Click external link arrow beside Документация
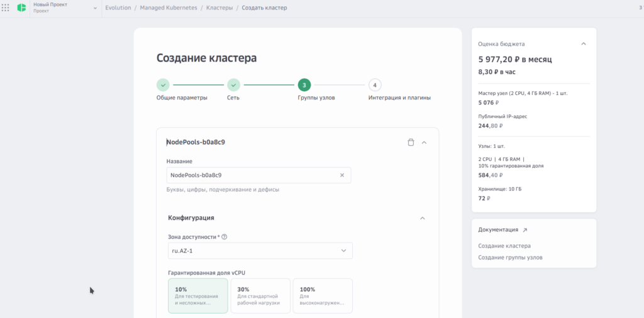This screenshot has width=644, height=318. (x=525, y=230)
